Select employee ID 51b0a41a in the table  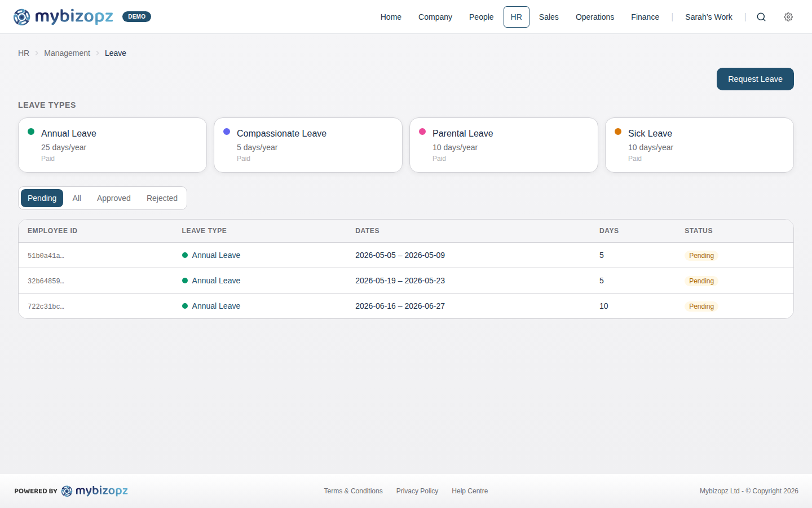(46, 255)
